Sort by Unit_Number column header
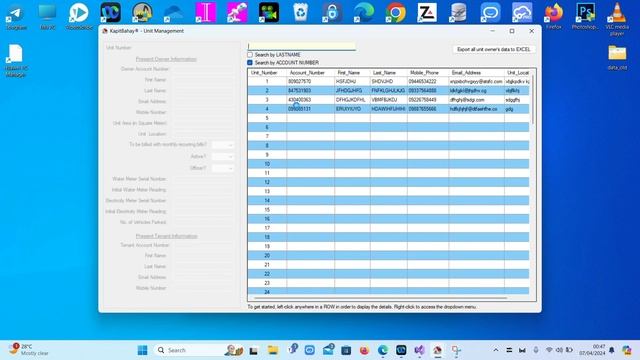The height and width of the screenshot is (360, 640). point(264,73)
